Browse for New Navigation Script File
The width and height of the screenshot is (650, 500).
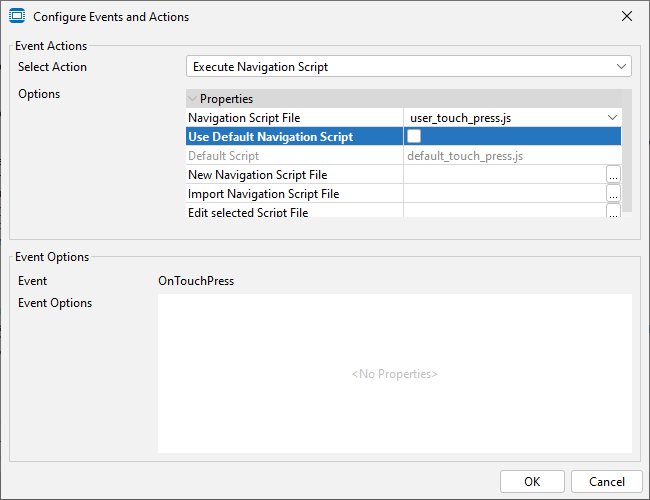point(613,175)
